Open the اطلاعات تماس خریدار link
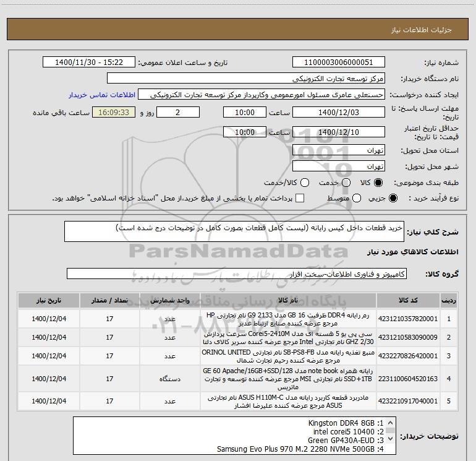Viewport: 476px width, 461px height. click(102, 95)
